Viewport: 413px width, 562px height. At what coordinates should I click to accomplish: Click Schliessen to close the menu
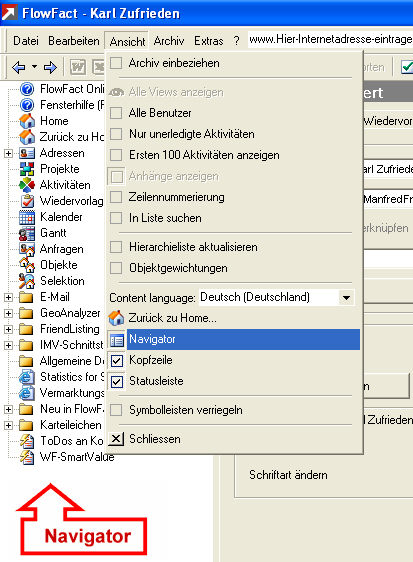[x=155, y=439]
